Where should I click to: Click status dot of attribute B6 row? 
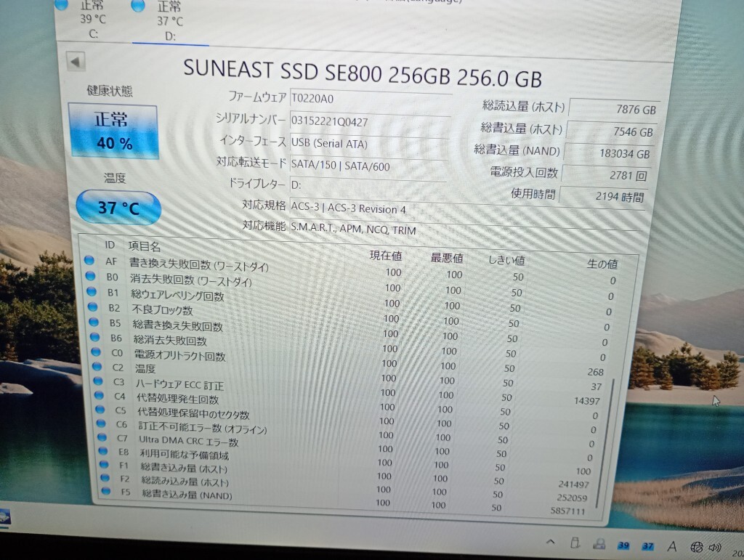click(95, 337)
